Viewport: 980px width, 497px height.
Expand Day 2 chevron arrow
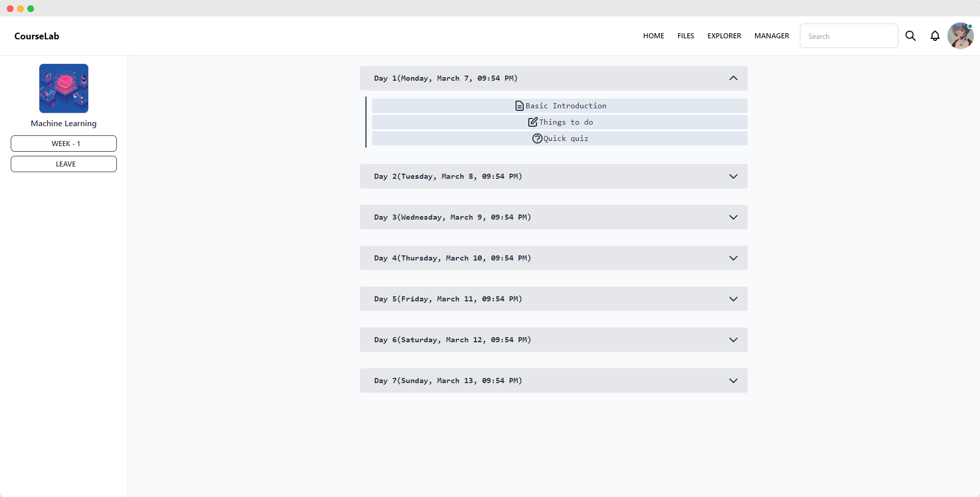[733, 176]
